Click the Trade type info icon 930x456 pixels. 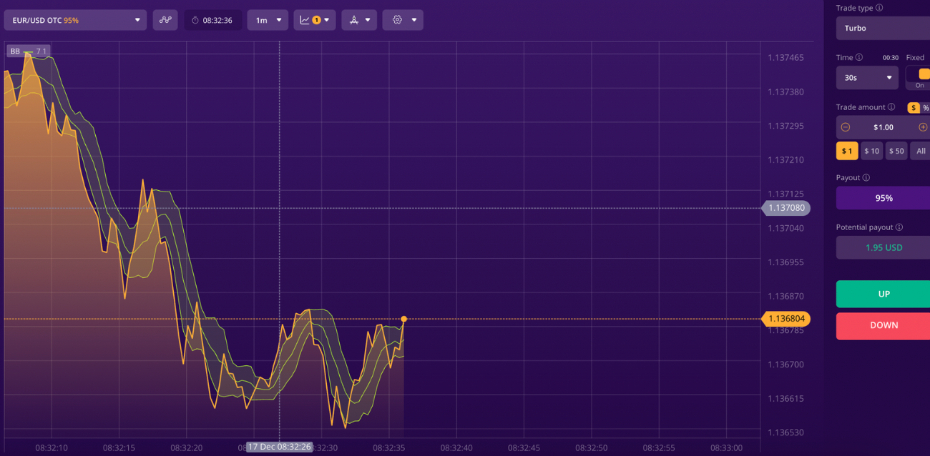(879, 8)
